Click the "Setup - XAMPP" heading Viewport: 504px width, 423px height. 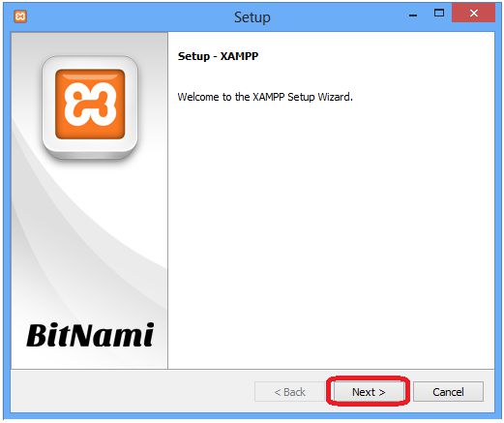point(218,56)
